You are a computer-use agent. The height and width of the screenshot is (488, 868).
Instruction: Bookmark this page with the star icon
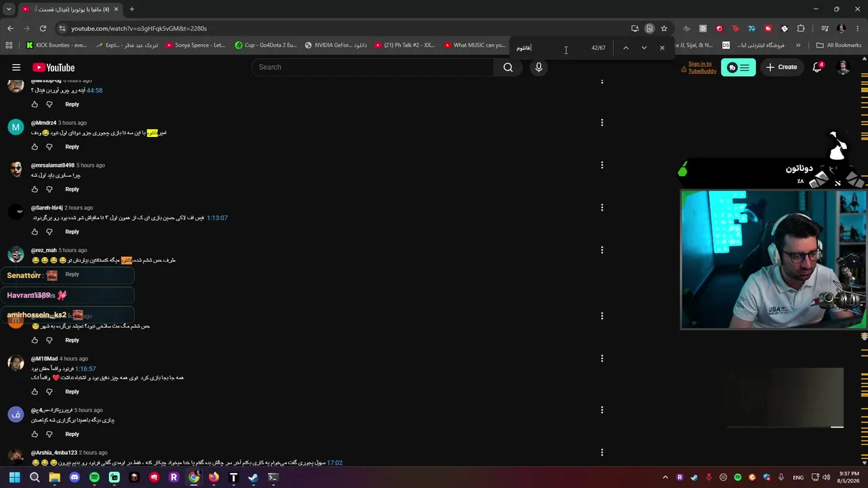[664, 28]
